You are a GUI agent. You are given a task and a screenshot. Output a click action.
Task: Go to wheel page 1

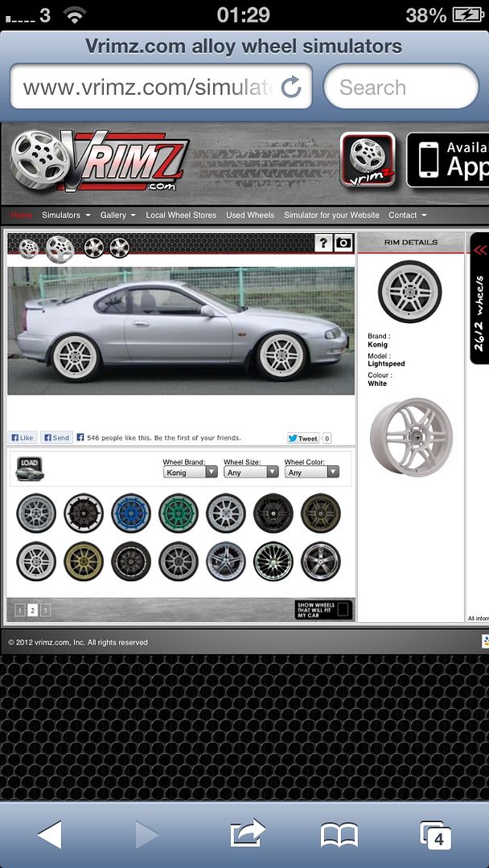[20, 610]
